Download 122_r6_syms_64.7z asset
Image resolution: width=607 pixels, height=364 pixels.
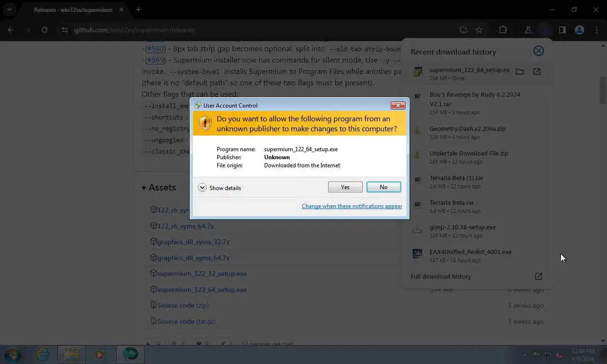[x=185, y=226]
